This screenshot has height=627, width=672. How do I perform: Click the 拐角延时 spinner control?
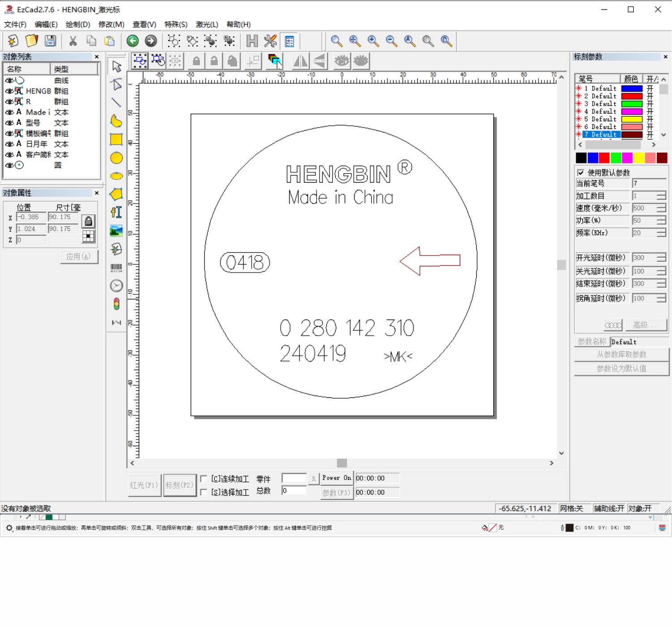661,298
